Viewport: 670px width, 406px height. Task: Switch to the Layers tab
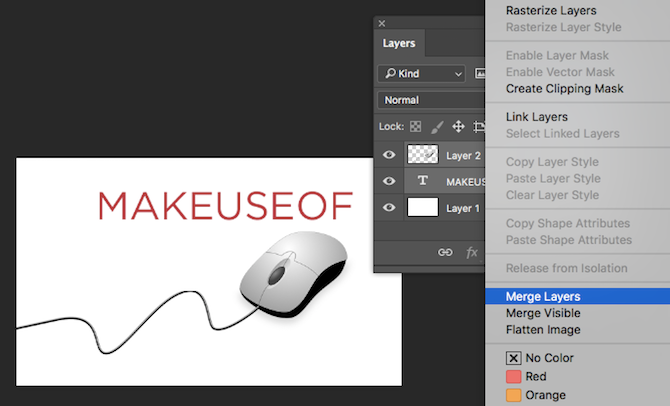click(399, 43)
